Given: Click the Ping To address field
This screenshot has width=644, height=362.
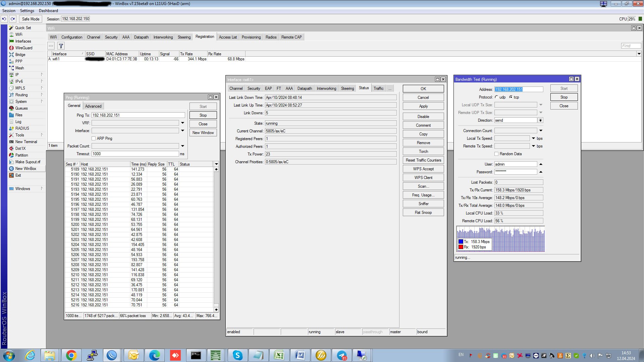Looking at the screenshot, I should pos(138,115).
